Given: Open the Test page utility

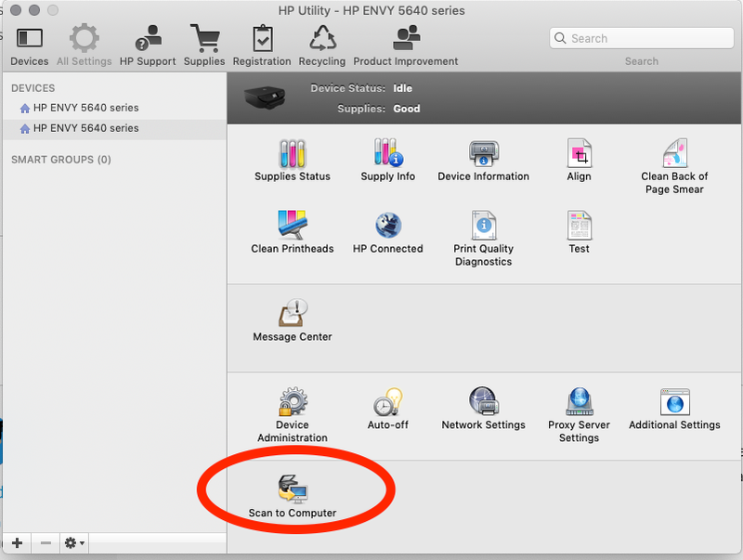Looking at the screenshot, I should (x=579, y=232).
